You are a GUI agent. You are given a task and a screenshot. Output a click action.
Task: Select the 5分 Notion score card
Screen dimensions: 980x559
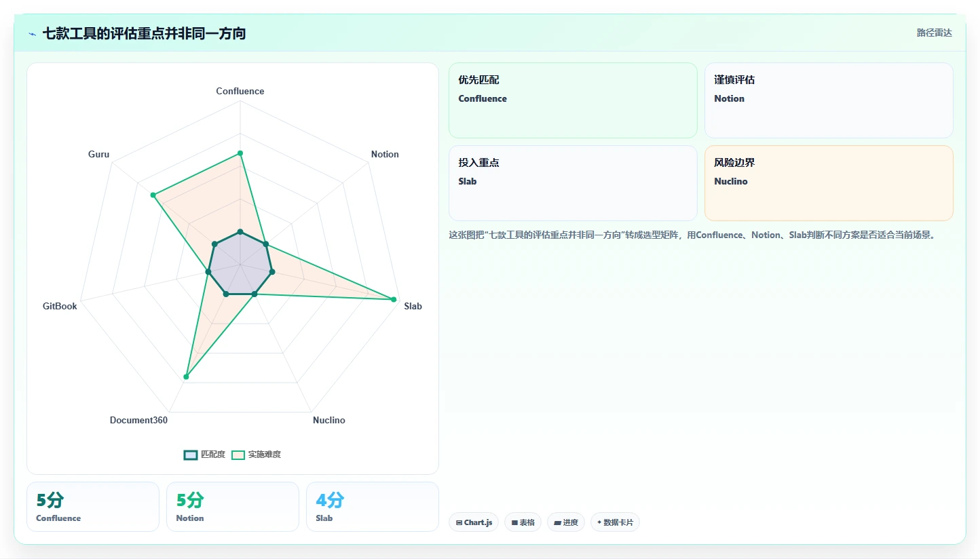coord(233,507)
